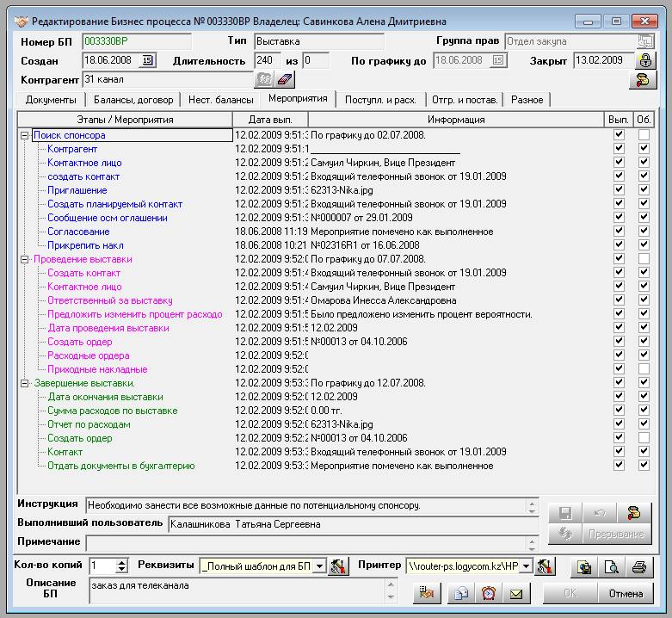
Task: Switch to the Документы tab
Action: (x=51, y=100)
